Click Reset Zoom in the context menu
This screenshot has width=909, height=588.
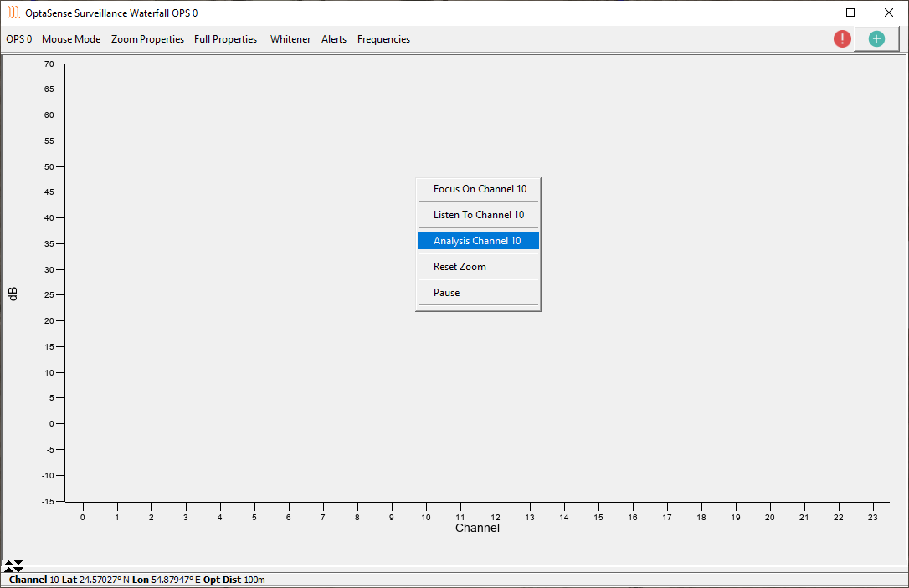coord(460,267)
